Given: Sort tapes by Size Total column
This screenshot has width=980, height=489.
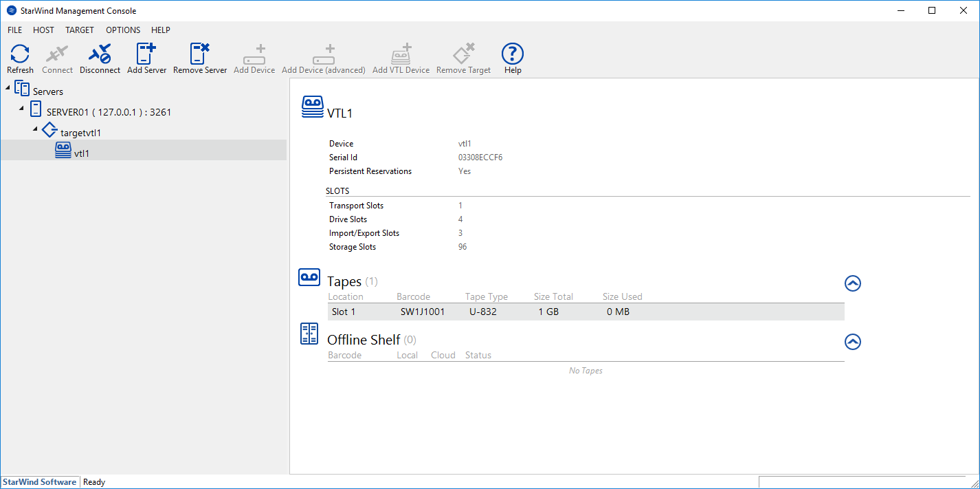Looking at the screenshot, I should pyautogui.click(x=553, y=297).
